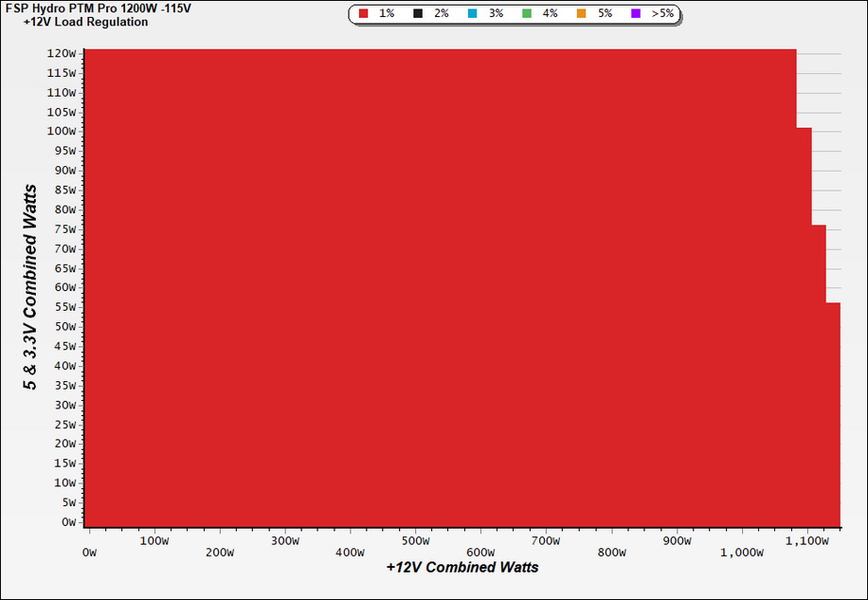Click the orange 5% legend swatch
The height and width of the screenshot is (600, 868).
click(581, 14)
